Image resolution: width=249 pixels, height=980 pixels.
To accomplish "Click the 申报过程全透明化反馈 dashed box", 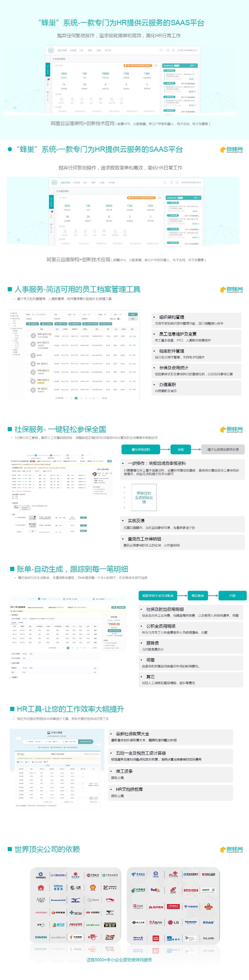I will [x=144, y=498].
